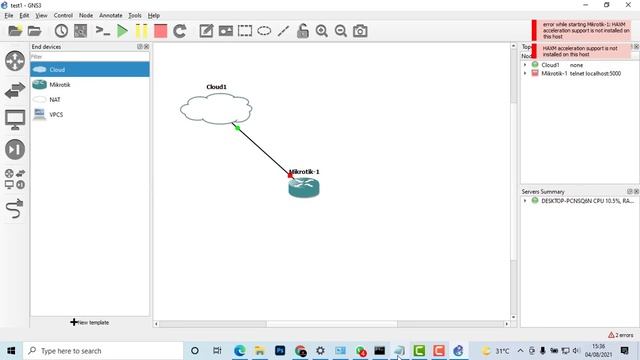Select the Draw rectangle tool
Image resolution: width=640 pixels, height=360 pixels.
coord(245,31)
